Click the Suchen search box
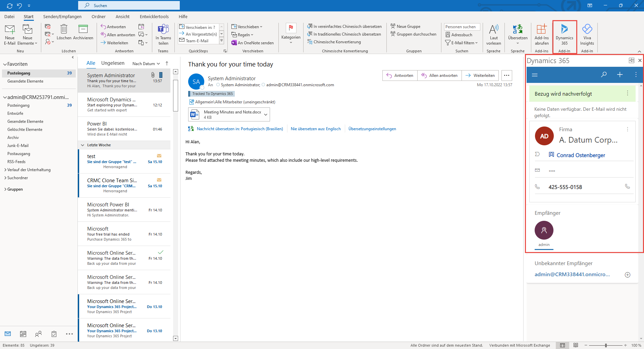The width and height of the screenshot is (644, 349). click(x=129, y=5)
